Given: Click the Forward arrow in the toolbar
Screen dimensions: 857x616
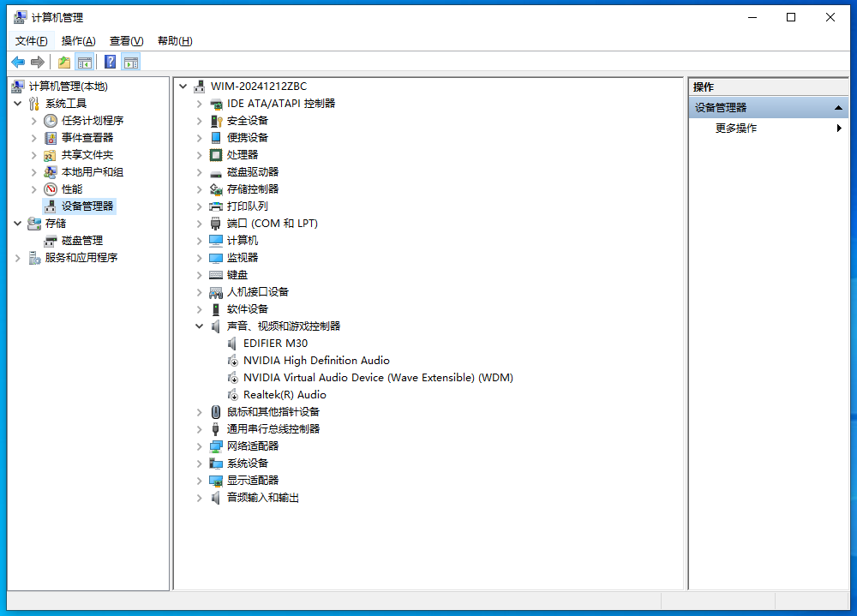Looking at the screenshot, I should point(38,62).
